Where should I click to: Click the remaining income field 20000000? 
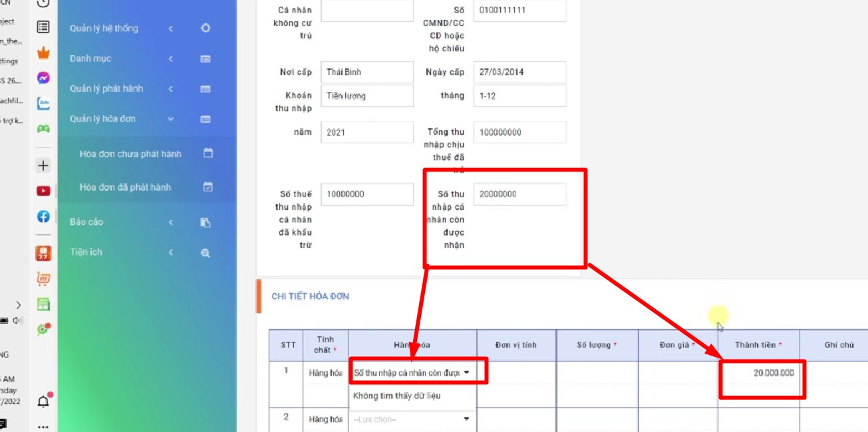[520, 194]
